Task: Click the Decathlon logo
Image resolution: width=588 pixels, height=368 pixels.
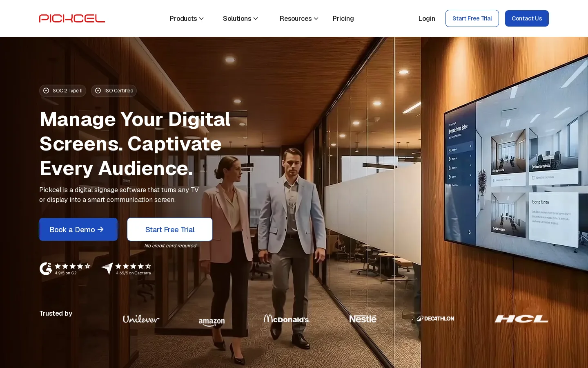Action: pyautogui.click(x=435, y=319)
